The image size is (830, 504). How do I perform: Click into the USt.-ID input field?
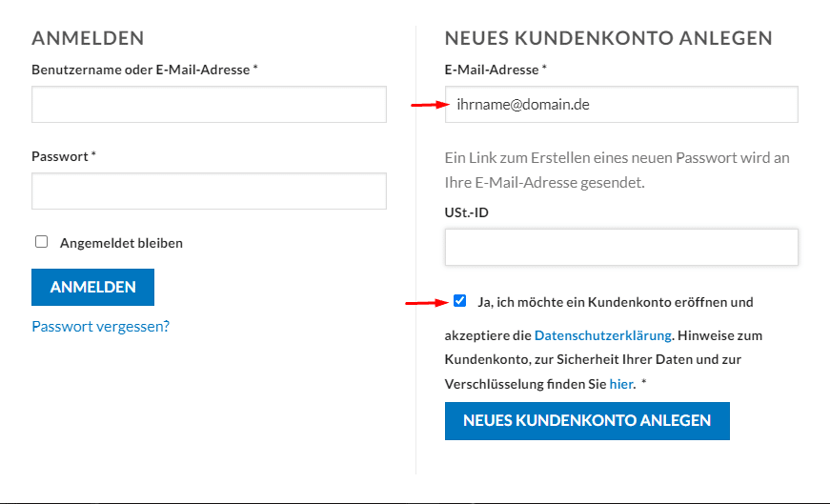click(621, 247)
